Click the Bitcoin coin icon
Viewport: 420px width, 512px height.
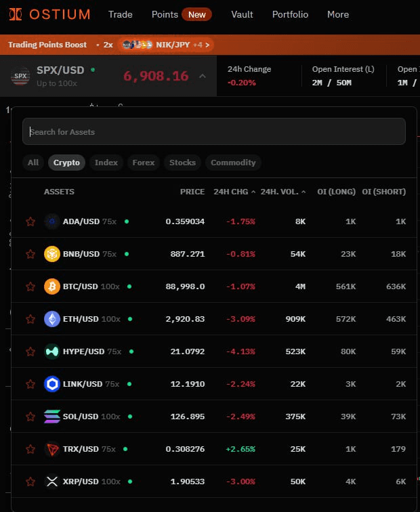pyautogui.click(x=52, y=286)
